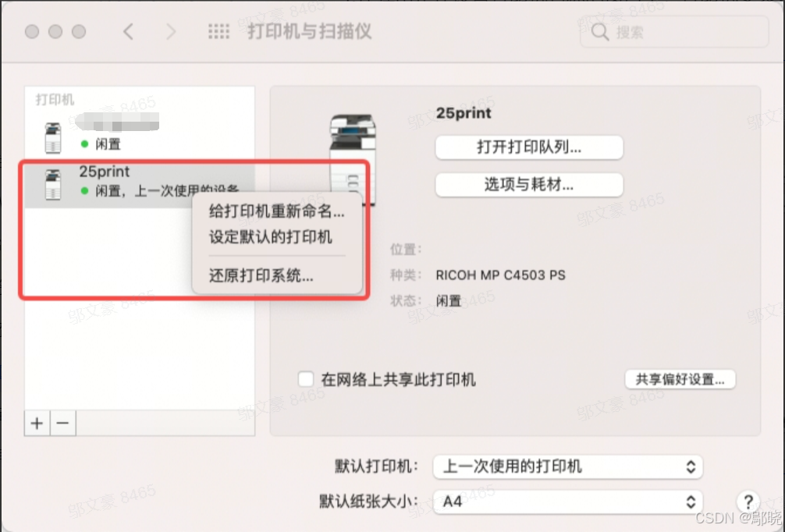
Task: Choose 给打印机重新命名 from context menu
Action: coord(277,211)
